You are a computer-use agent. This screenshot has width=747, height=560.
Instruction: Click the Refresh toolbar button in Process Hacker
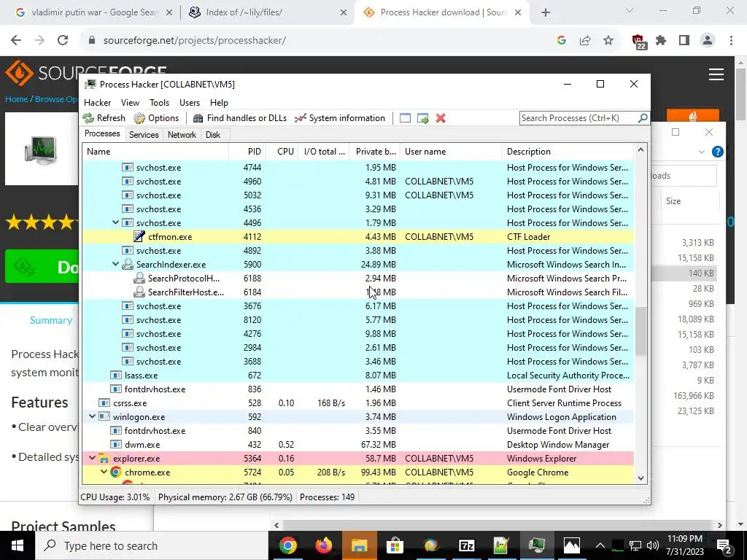[104, 118]
